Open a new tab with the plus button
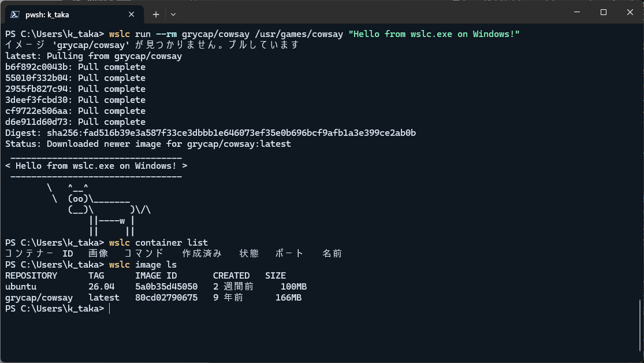Image resolution: width=644 pixels, height=363 pixels. click(x=156, y=14)
